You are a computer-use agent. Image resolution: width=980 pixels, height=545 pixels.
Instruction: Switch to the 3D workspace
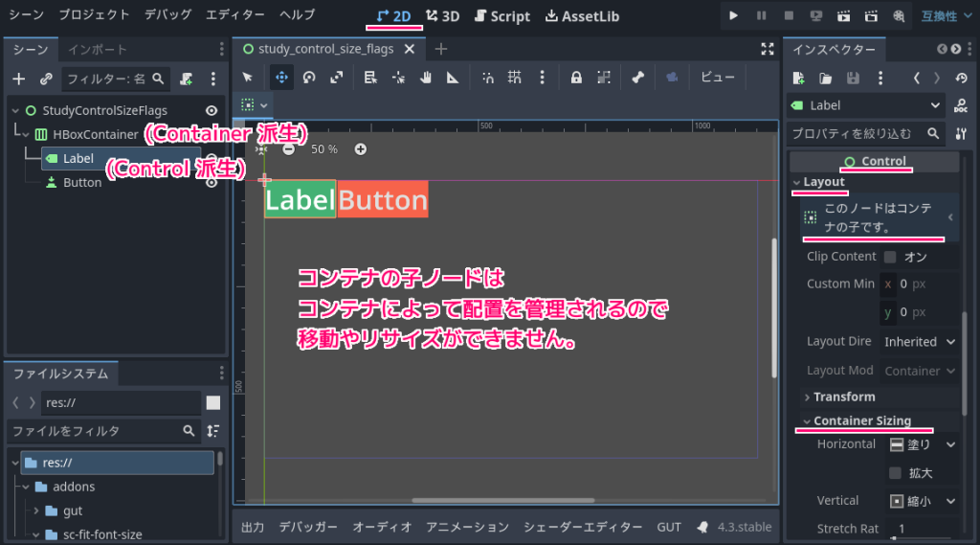(442, 16)
